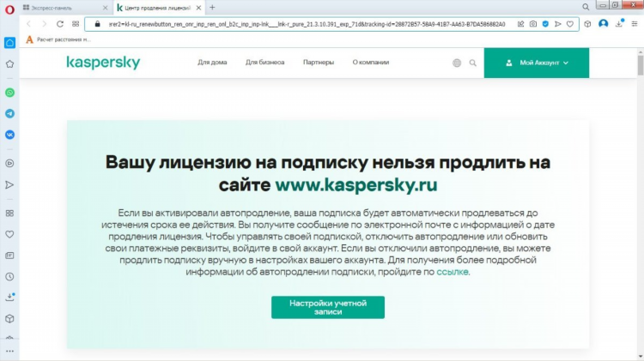This screenshot has width=644, height=361.
Task: Open extensions cube in toolbar
Action: (587, 24)
